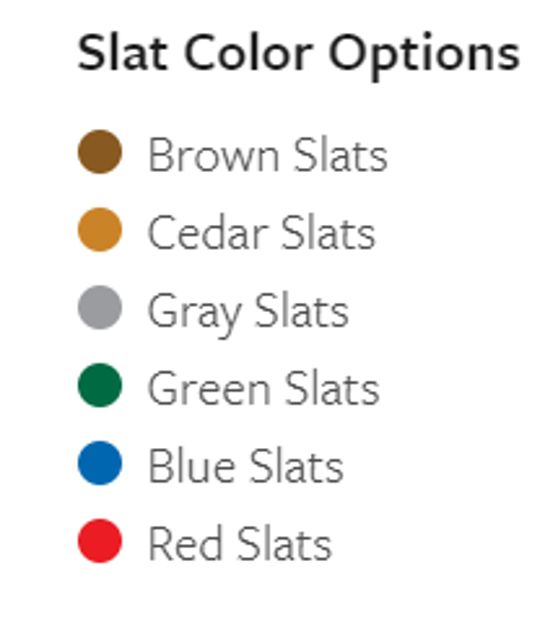Click the word Brown in first option

[x=214, y=155]
